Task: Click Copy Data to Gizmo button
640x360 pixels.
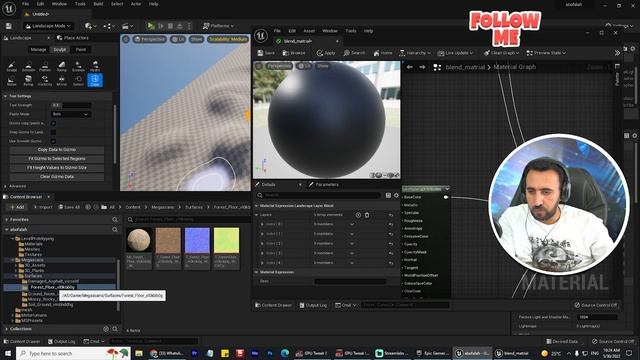Action: pos(57,150)
